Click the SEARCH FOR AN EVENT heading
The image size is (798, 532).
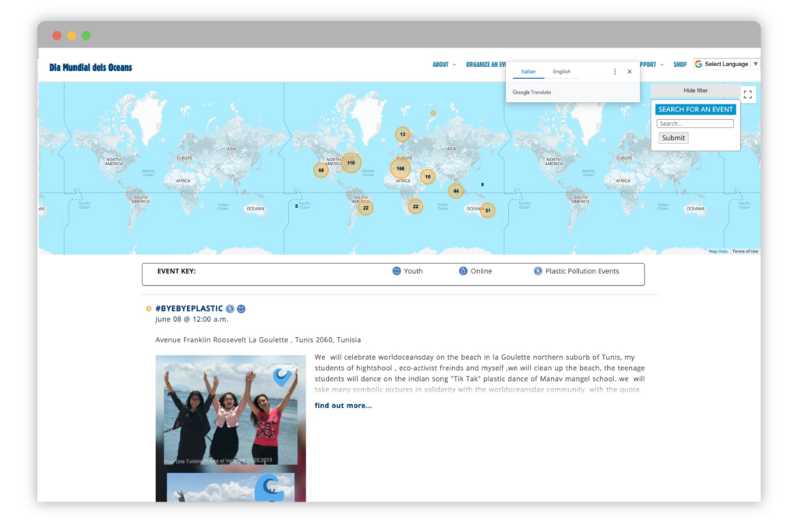pyautogui.click(x=695, y=109)
